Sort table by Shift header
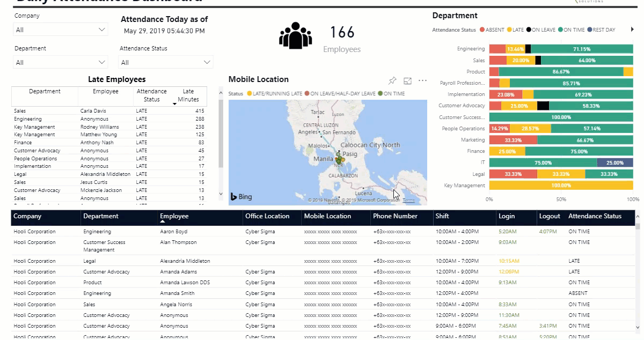Screen dimensions: 644x340 tap(442, 216)
